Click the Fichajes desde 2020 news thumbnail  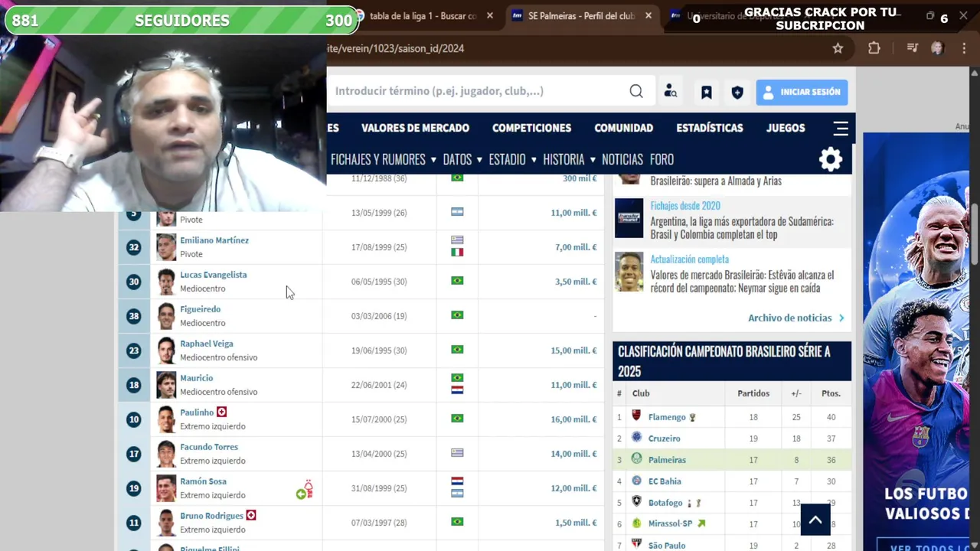click(629, 218)
